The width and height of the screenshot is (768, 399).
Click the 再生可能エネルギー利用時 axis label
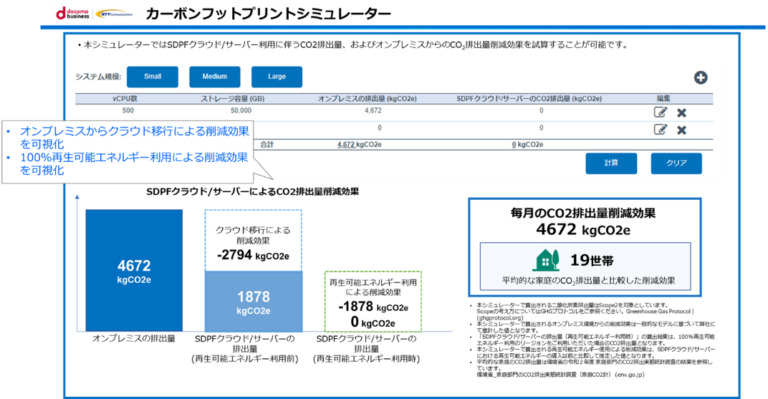click(x=366, y=359)
